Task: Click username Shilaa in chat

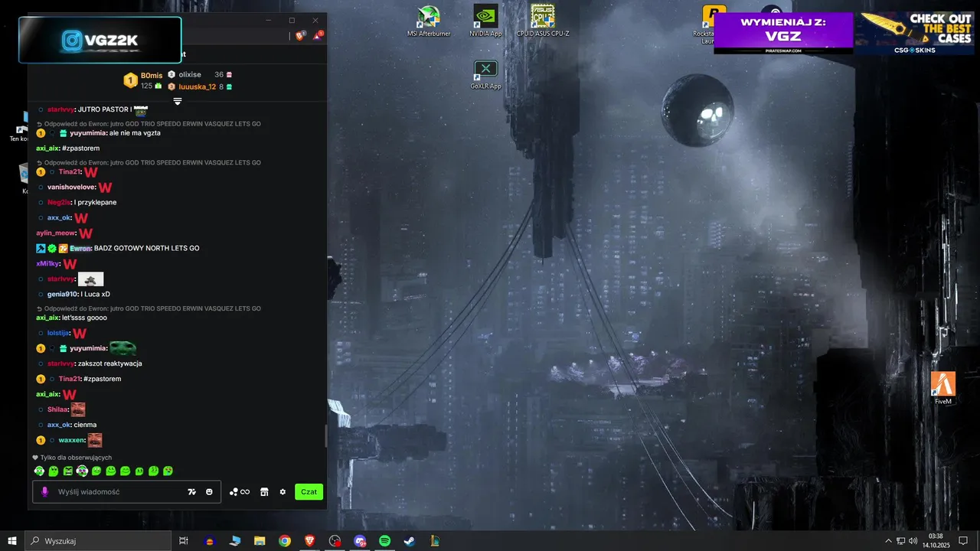Action: point(57,409)
